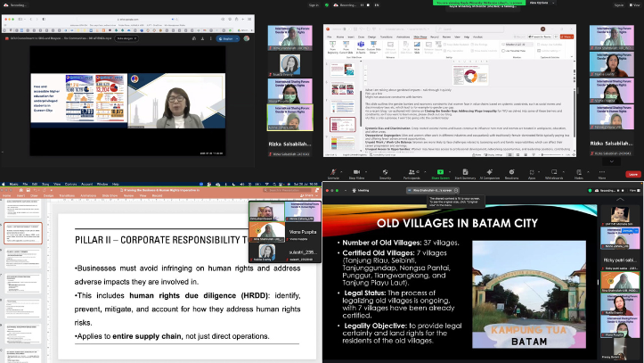Open the Animations tab in Windows PowerPoint
Viewport: 644px width, 363px height.
[403, 37]
